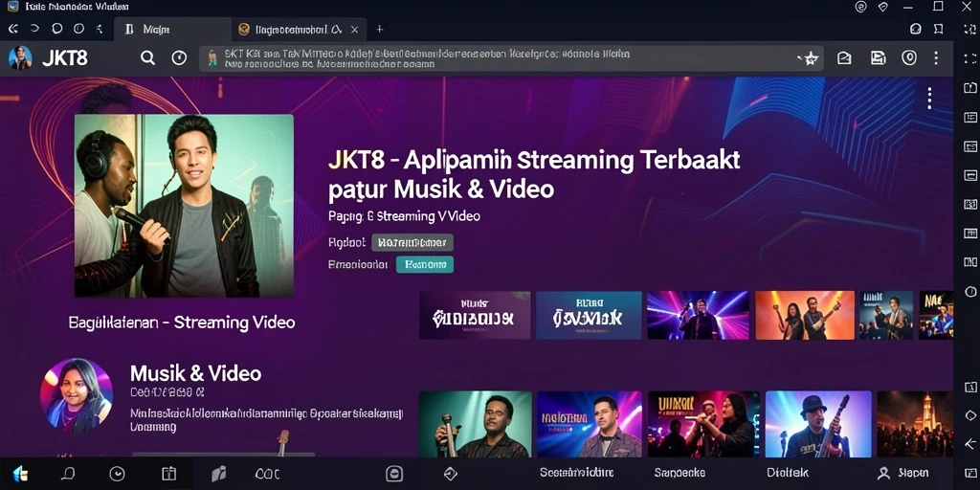Screen dimensions: 980x490
Task: Click the gray button under Streaming Video subtitle
Action: tap(412, 242)
